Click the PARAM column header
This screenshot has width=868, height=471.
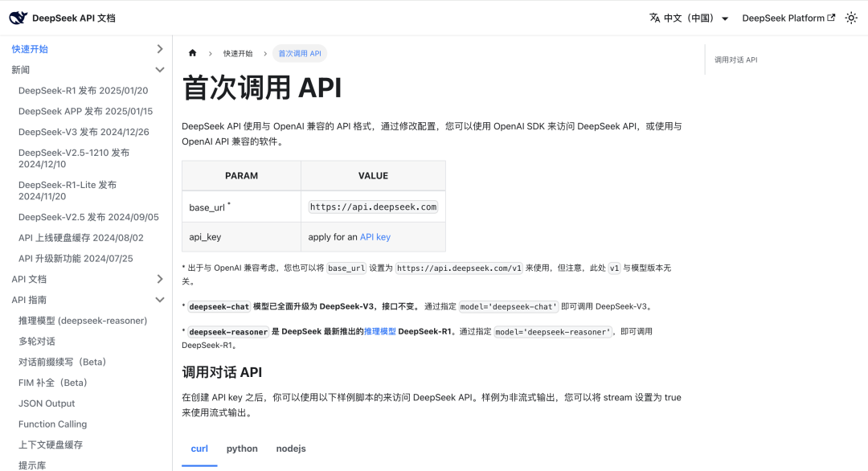241,175
